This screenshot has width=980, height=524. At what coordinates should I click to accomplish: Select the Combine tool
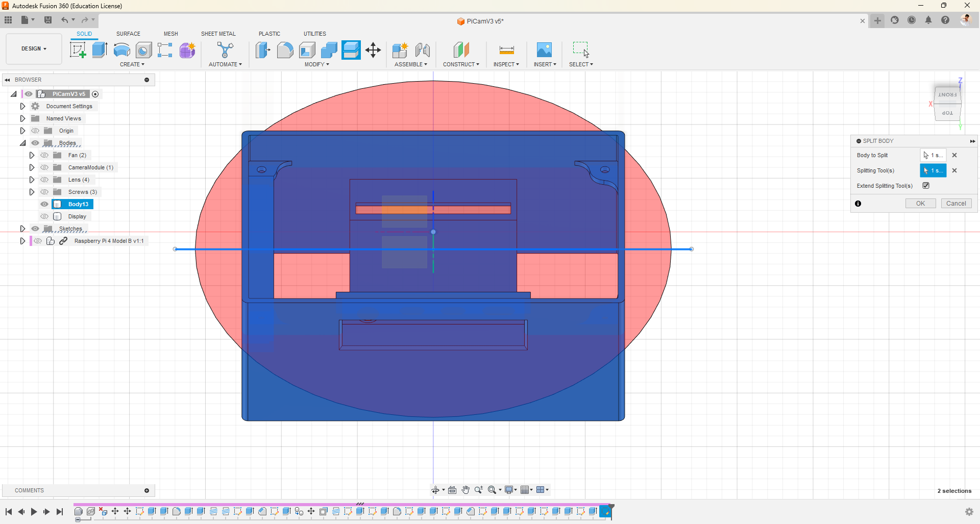[329, 50]
